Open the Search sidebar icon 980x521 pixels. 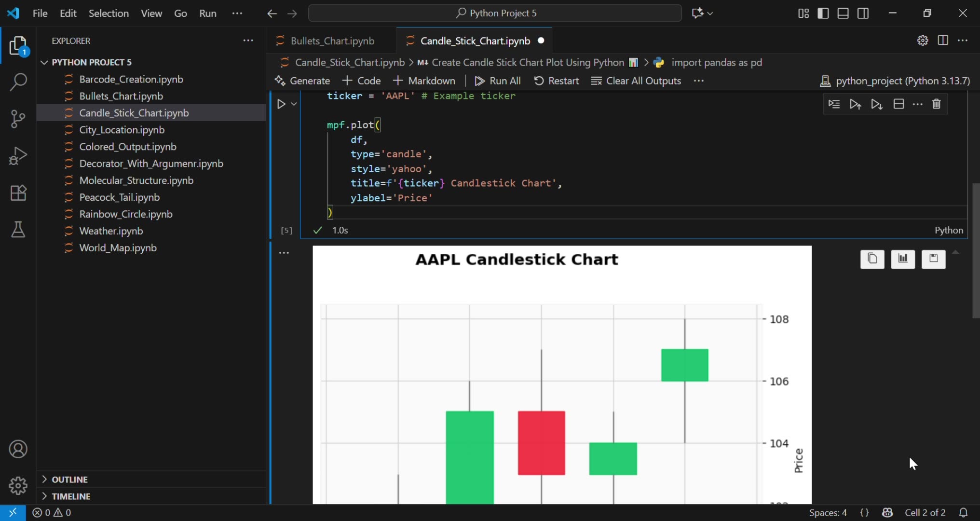(18, 82)
